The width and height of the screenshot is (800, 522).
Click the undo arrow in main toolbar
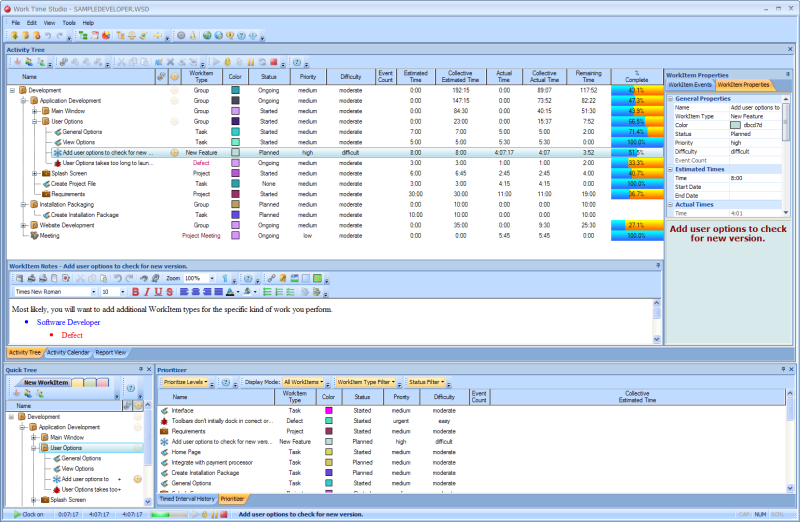pyautogui.click(x=47, y=35)
